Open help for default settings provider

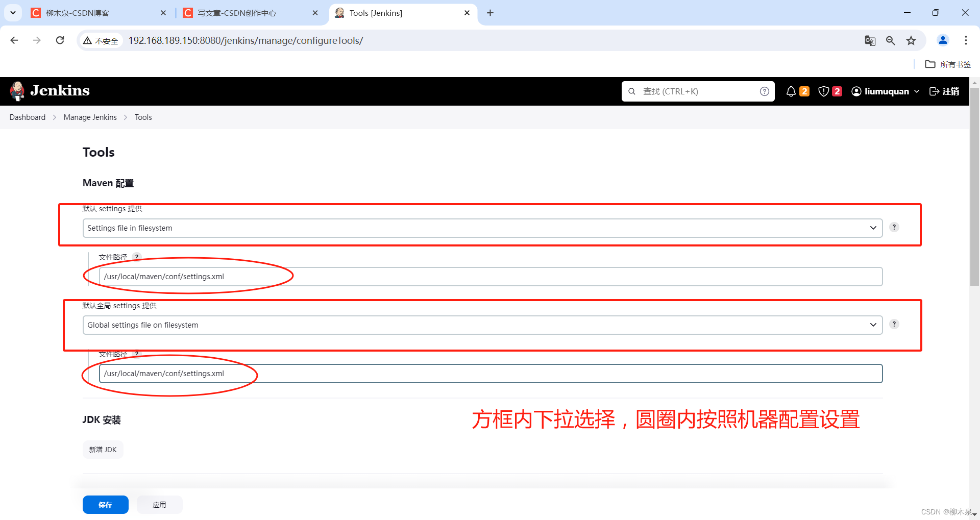(x=894, y=227)
